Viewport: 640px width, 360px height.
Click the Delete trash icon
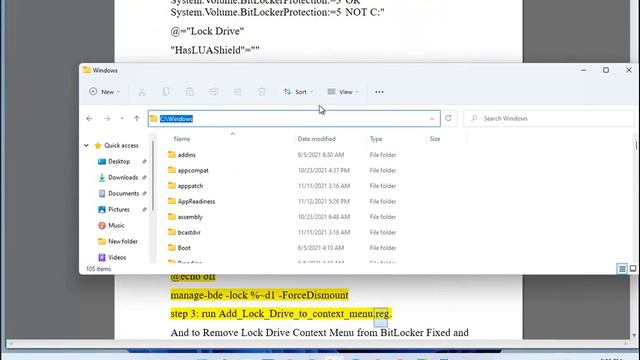pos(262,92)
